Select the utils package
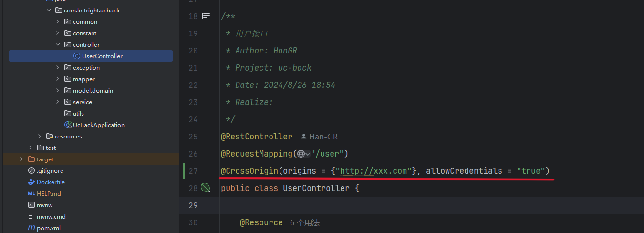Image resolution: width=644 pixels, height=233 pixels. click(78, 113)
